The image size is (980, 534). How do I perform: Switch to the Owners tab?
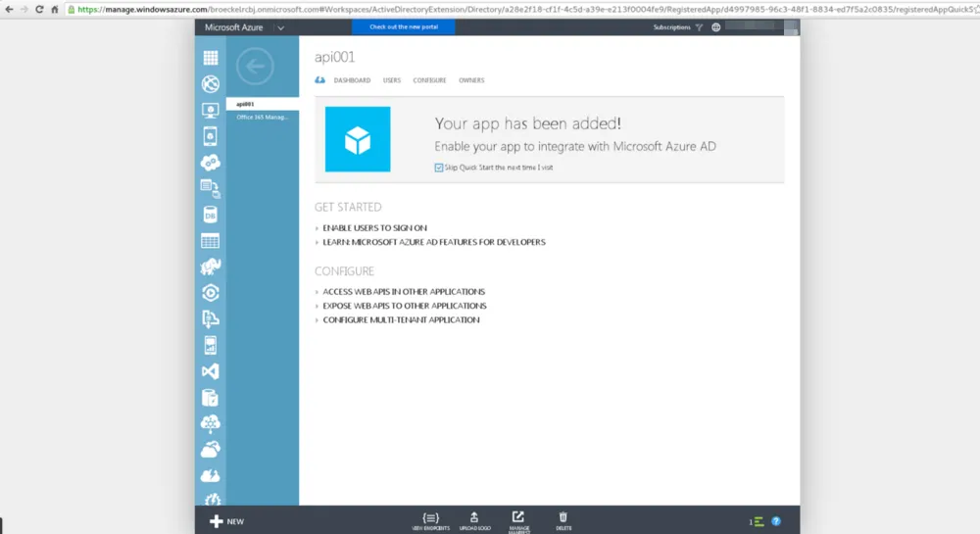[x=471, y=80]
